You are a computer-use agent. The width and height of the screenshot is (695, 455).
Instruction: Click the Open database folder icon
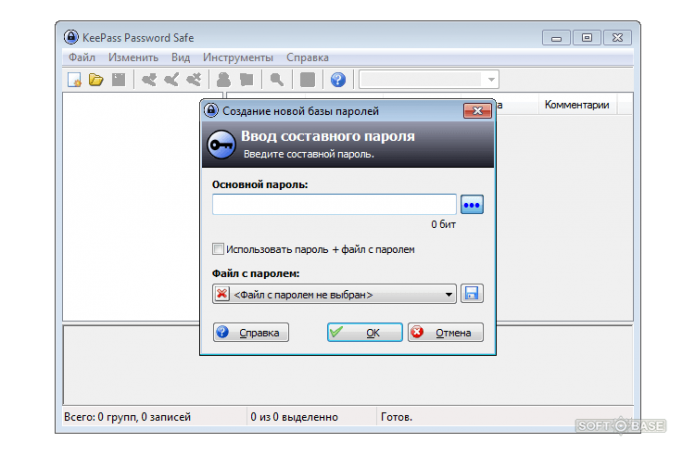(96, 80)
